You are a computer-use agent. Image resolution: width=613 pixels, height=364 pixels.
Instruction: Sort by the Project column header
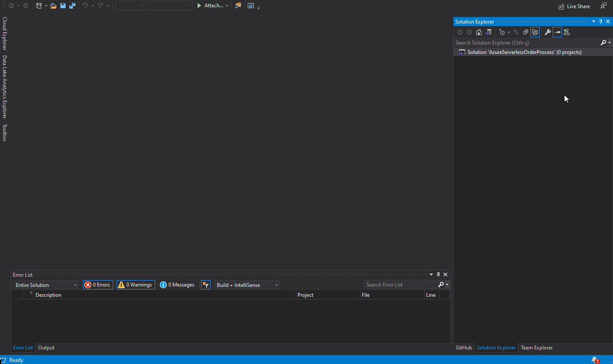point(328,295)
